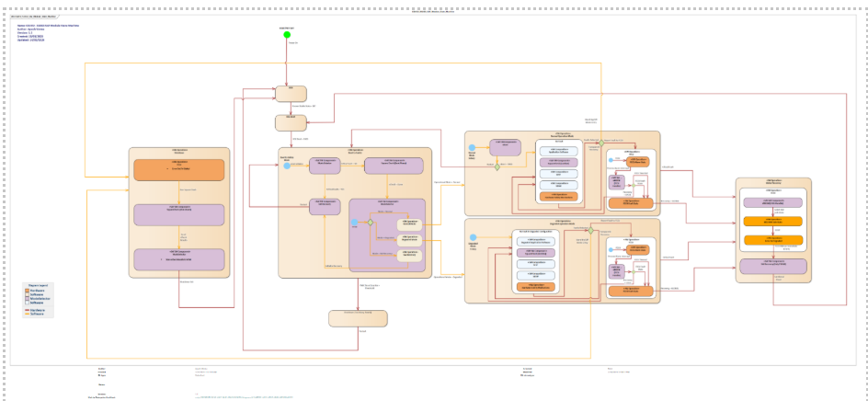Click the blue initial node in Normal Operation Mode
Viewport: 868px width, 401px height.
(473, 148)
